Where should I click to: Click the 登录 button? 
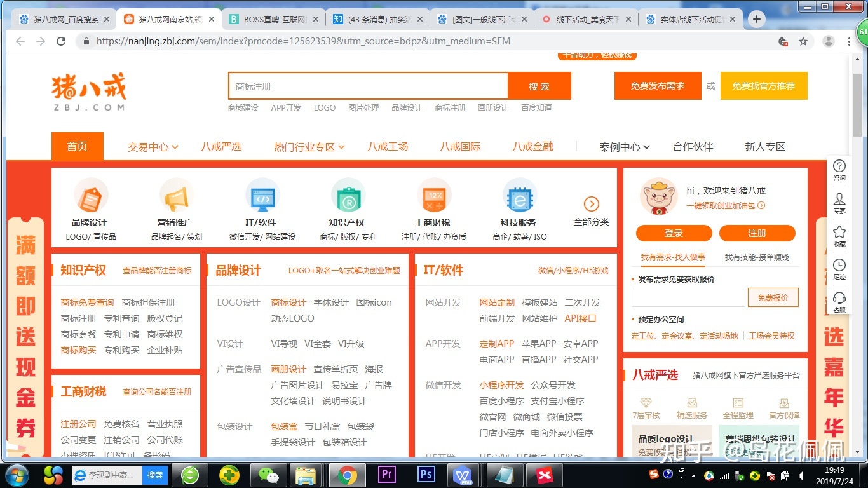click(674, 233)
